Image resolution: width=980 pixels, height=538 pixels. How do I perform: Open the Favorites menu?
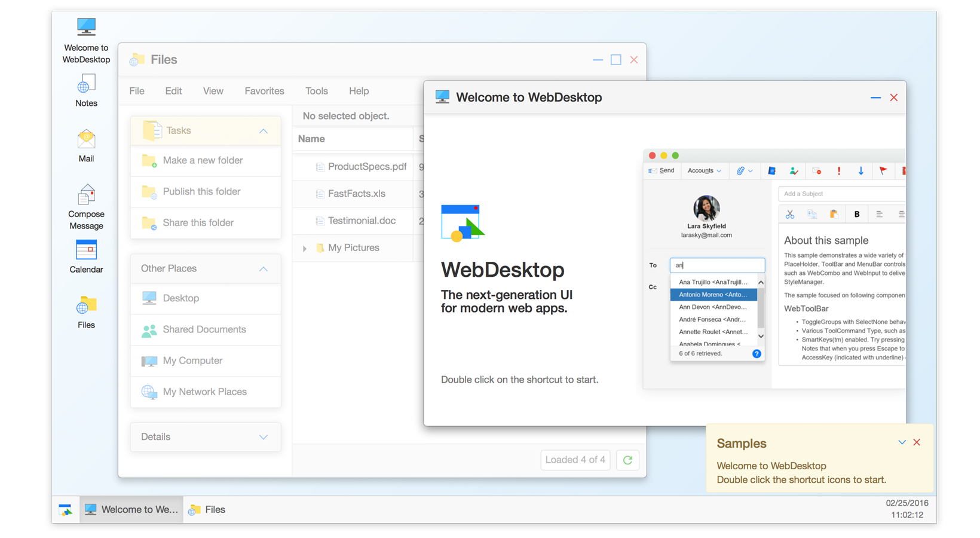[264, 91]
